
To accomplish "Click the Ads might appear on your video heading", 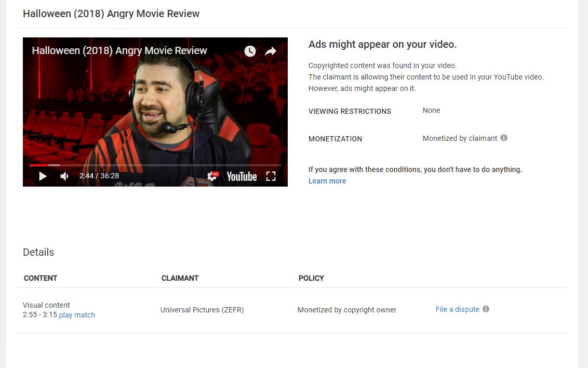I will [x=382, y=44].
